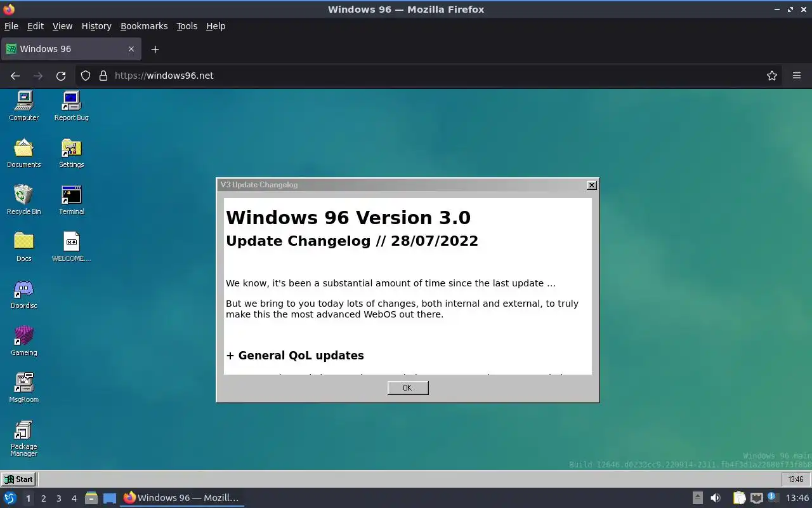Open the Settings desktop icon

pyautogui.click(x=71, y=153)
